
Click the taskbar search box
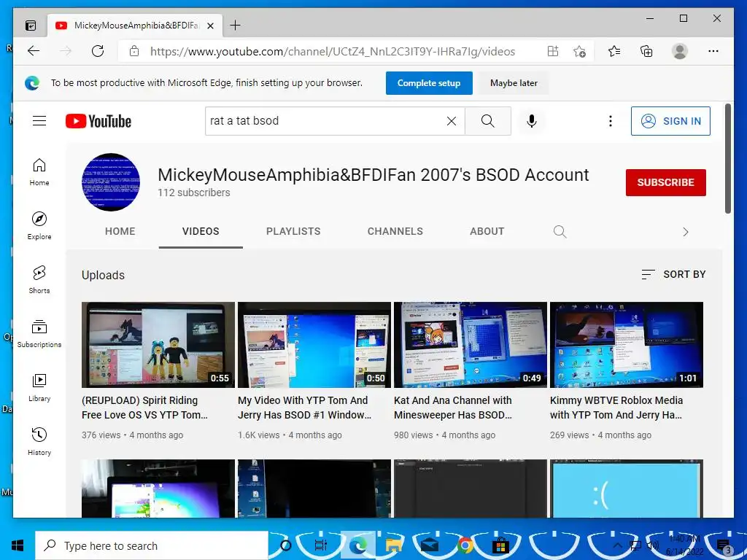click(152, 545)
